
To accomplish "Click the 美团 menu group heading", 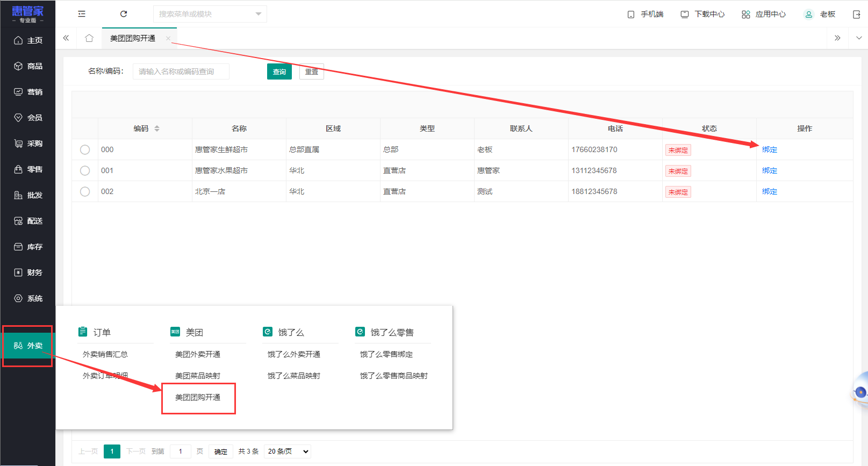I will 187,332.
